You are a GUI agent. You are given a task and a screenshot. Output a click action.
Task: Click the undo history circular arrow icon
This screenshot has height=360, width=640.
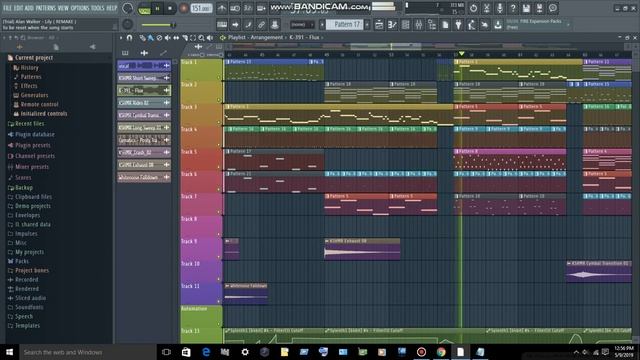[x=473, y=8]
